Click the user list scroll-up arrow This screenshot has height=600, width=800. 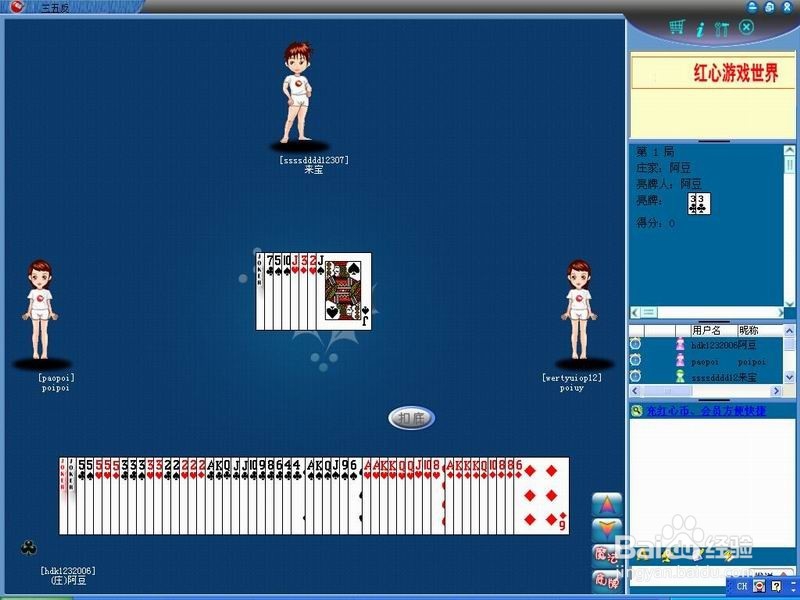(789, 331)
